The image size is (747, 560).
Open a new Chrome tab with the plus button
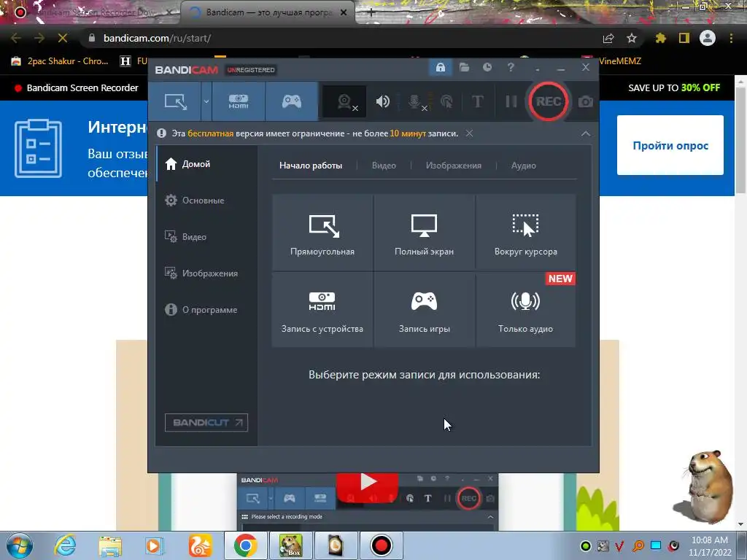tap(371, 13)
